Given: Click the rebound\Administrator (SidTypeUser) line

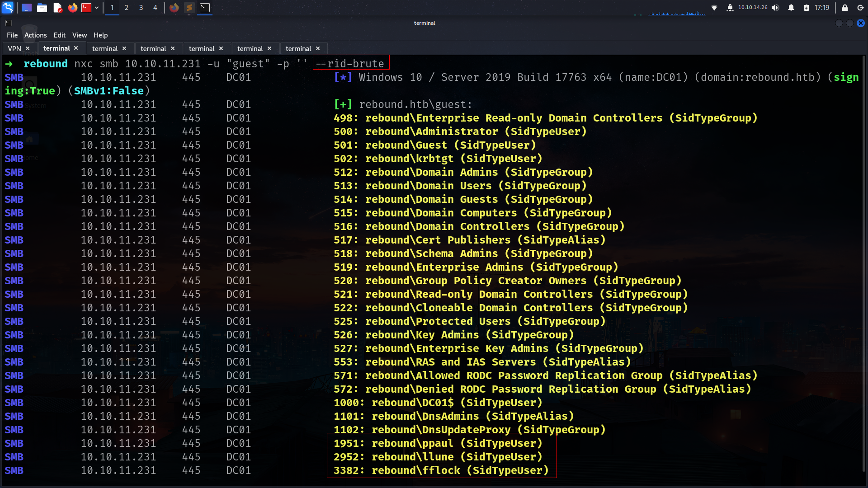Looking at the screenshot, I should click(460, 131).
